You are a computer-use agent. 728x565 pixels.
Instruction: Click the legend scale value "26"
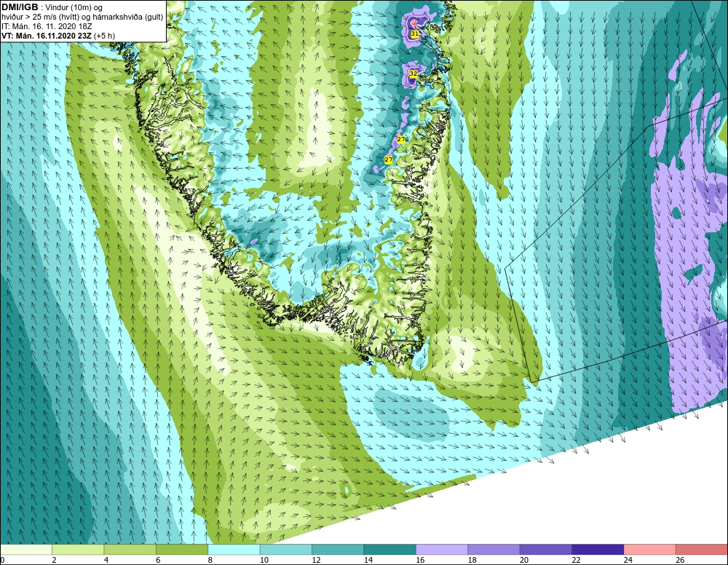pyautogui.click(x=680, y=560)
